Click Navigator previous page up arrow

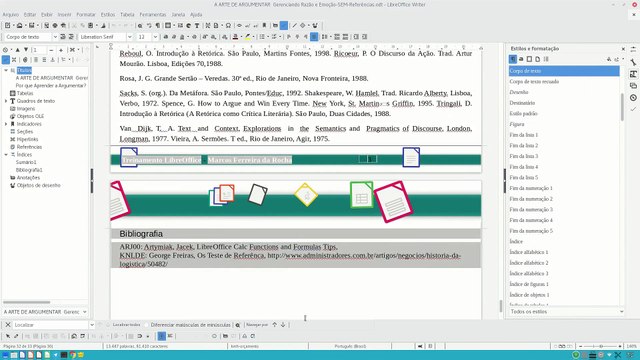click(18, 50)
